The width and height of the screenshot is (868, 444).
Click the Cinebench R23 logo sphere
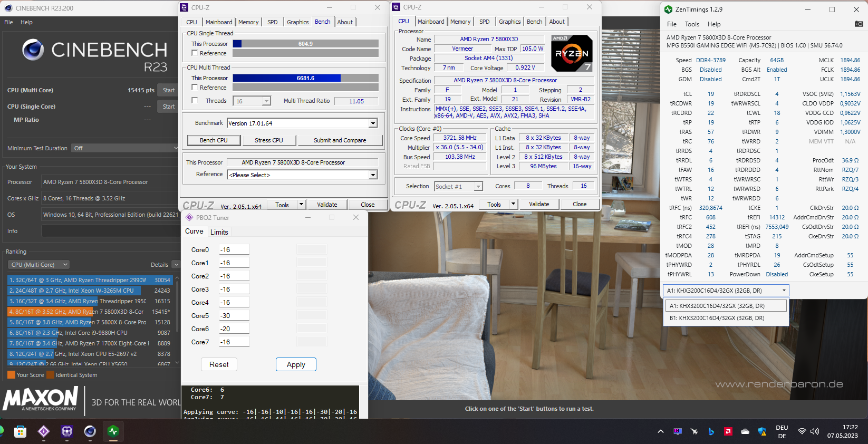point(33,50)
